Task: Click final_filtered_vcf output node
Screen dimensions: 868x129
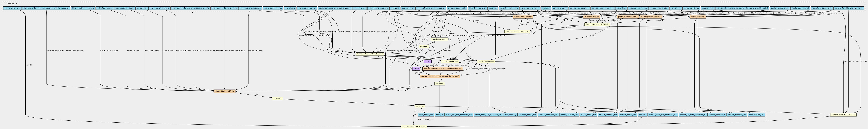Action: (426, 115)
